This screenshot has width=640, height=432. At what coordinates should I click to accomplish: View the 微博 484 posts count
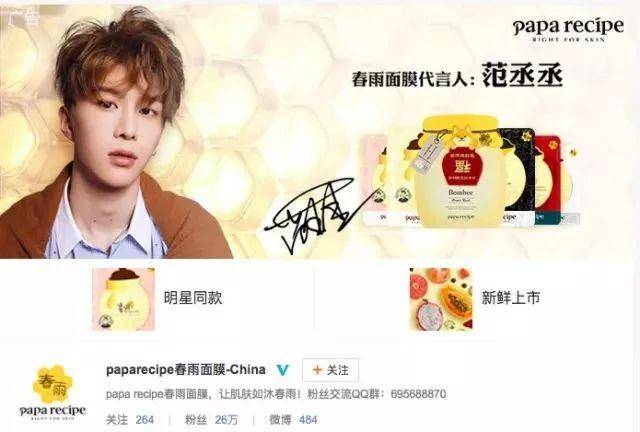[x=293, y=420]
